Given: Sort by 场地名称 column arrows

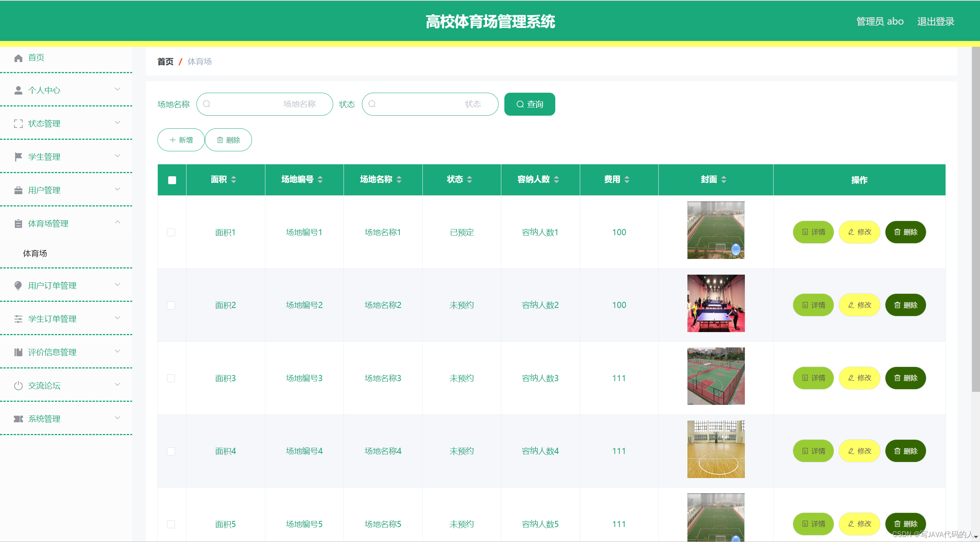Looking at the screenshot, I should (x=399, y=180).
